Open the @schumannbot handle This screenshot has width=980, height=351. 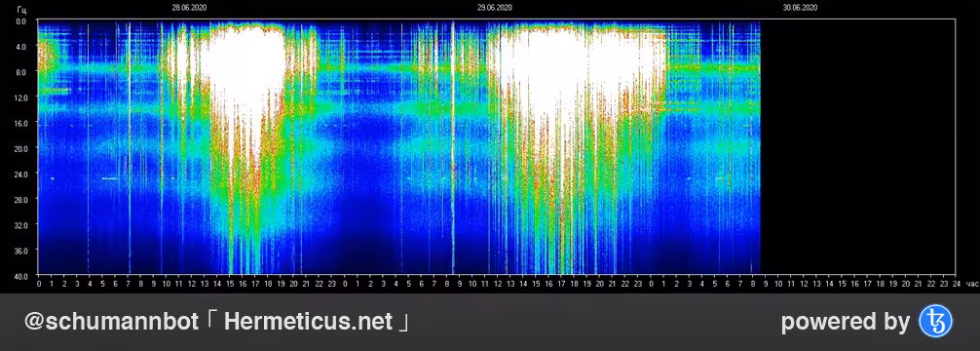pos(111,322)
